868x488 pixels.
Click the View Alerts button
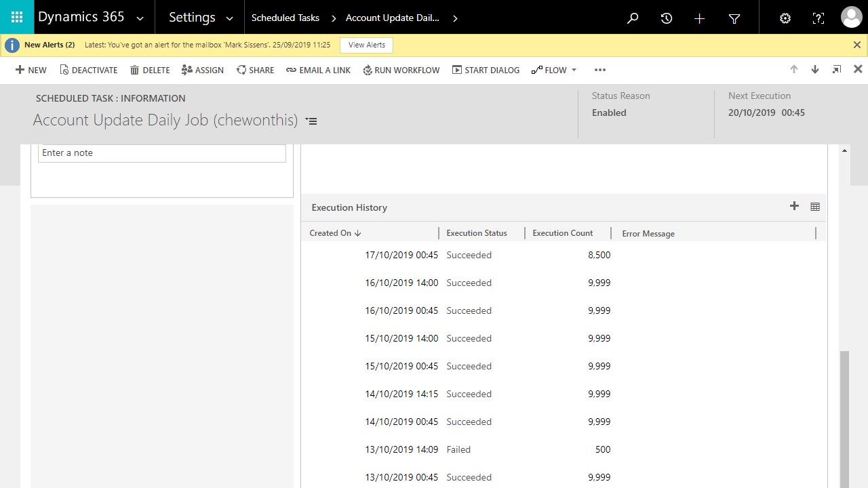pyautogui.click(x=367, y=45)
